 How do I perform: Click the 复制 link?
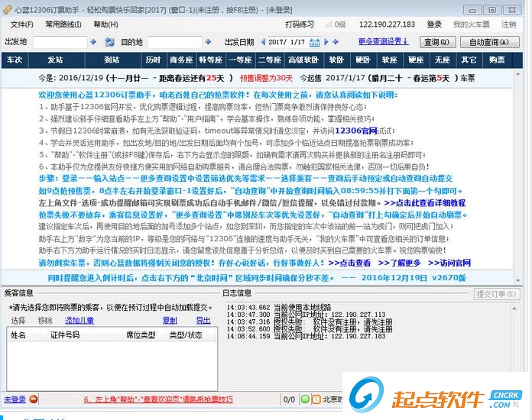coord(170,321)
